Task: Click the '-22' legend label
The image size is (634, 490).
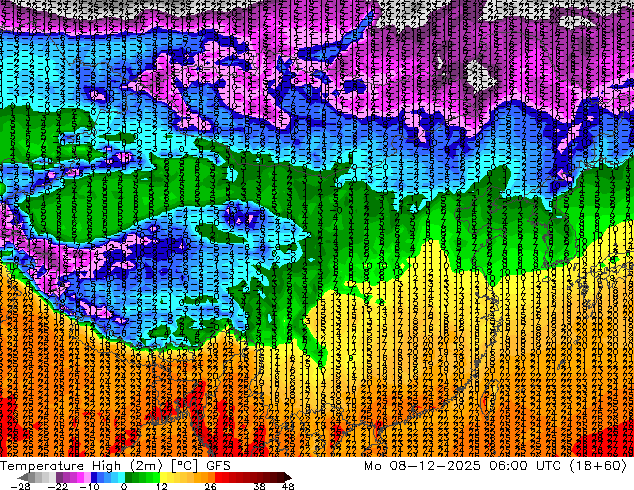Action: pos(58,486)
